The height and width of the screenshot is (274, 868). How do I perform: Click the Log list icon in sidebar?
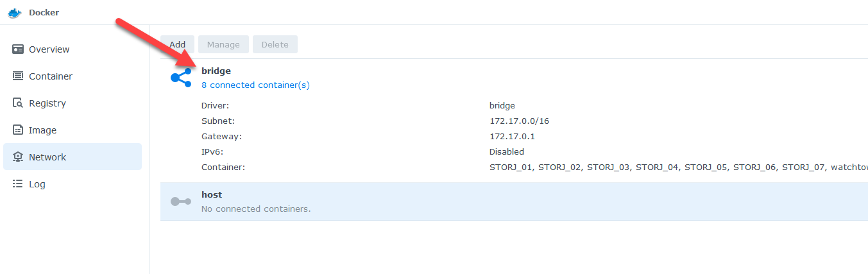(x=18, y=184)
